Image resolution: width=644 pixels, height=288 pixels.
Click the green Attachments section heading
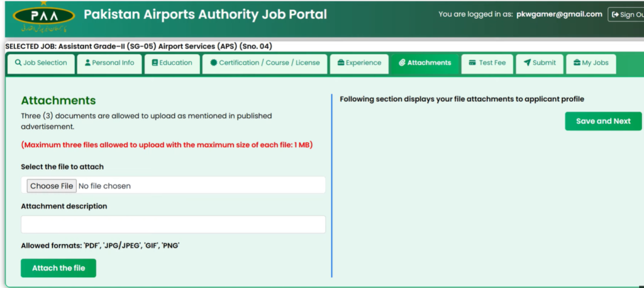(58, 101)
